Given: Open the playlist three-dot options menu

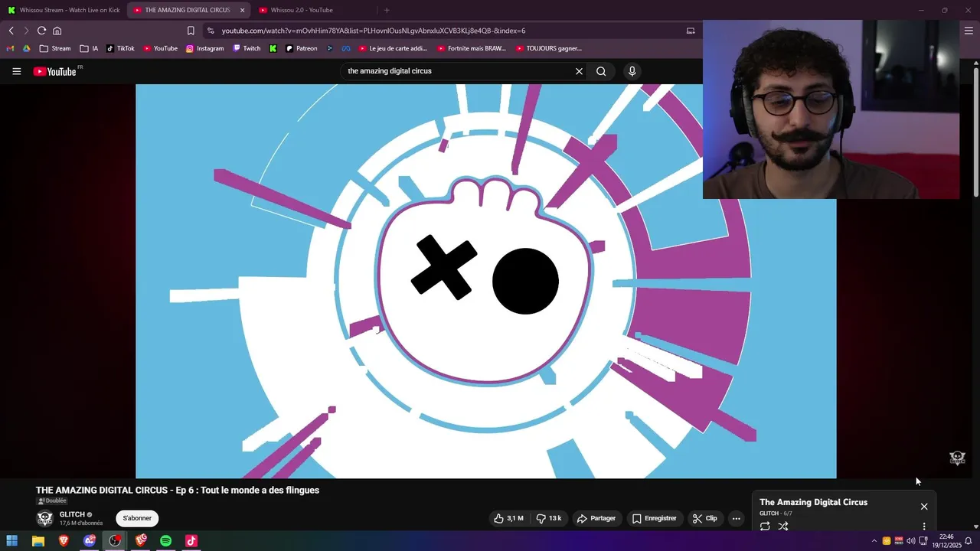Looking at the screenshot, I should pos(924,527).
